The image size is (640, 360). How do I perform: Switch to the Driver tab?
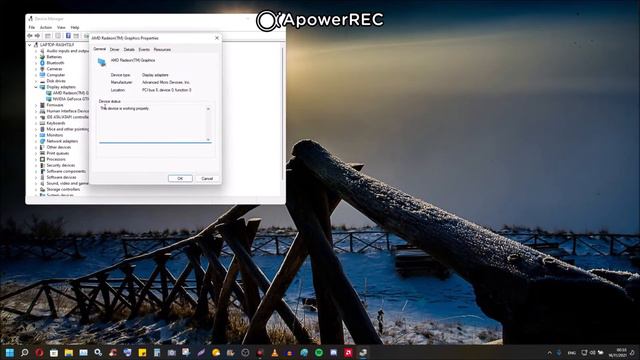(115, 49)
